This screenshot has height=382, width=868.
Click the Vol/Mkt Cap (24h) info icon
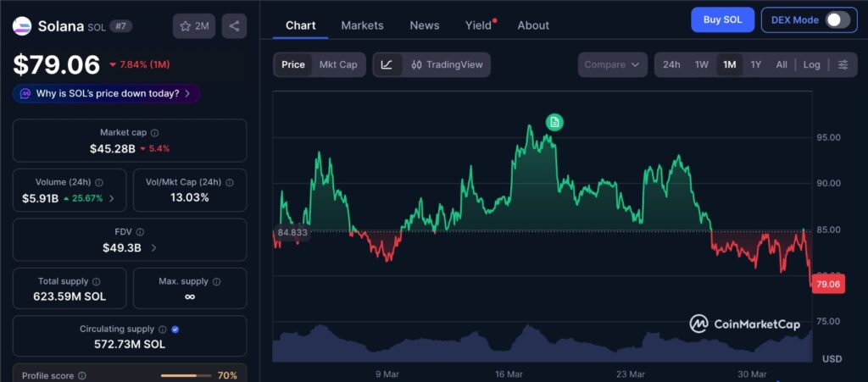tap(229, 182)
